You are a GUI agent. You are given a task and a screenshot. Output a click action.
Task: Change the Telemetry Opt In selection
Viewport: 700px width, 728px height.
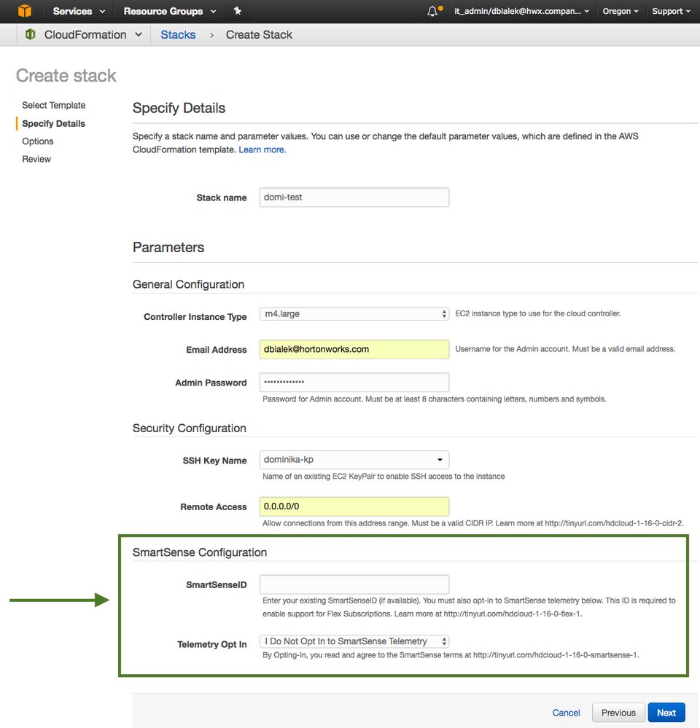(354, 641)
